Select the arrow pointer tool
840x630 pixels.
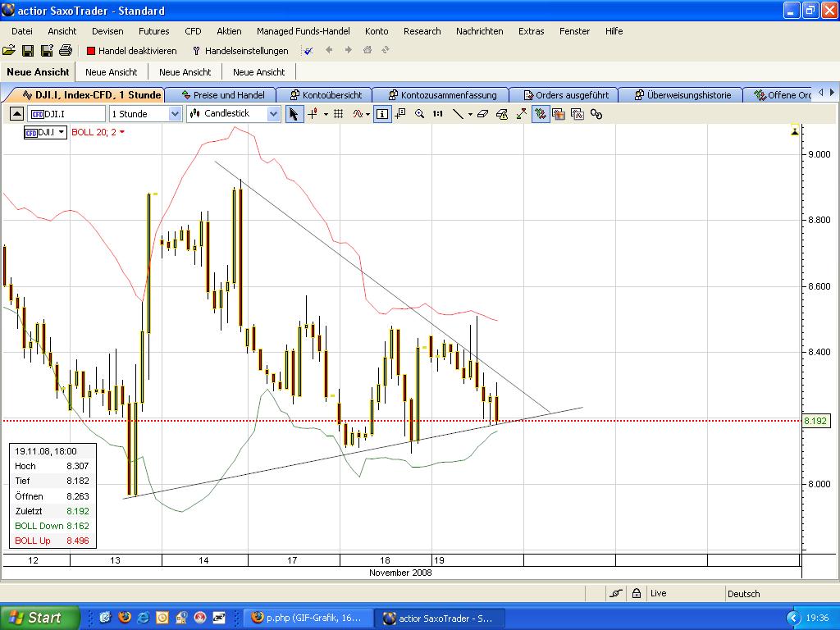pyautogui.click(x=294, y=114)
